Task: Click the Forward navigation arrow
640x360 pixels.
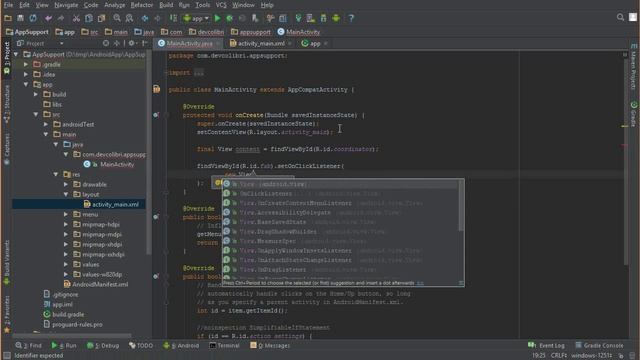Action: click(158, 18)
